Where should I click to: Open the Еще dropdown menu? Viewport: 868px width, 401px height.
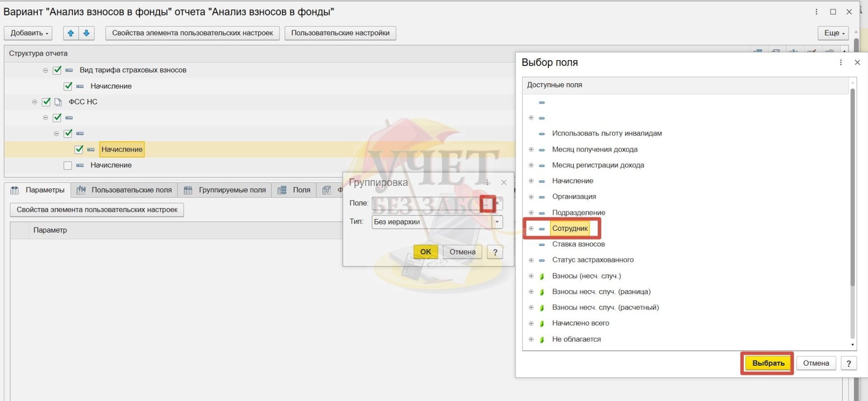click(833, 33)
